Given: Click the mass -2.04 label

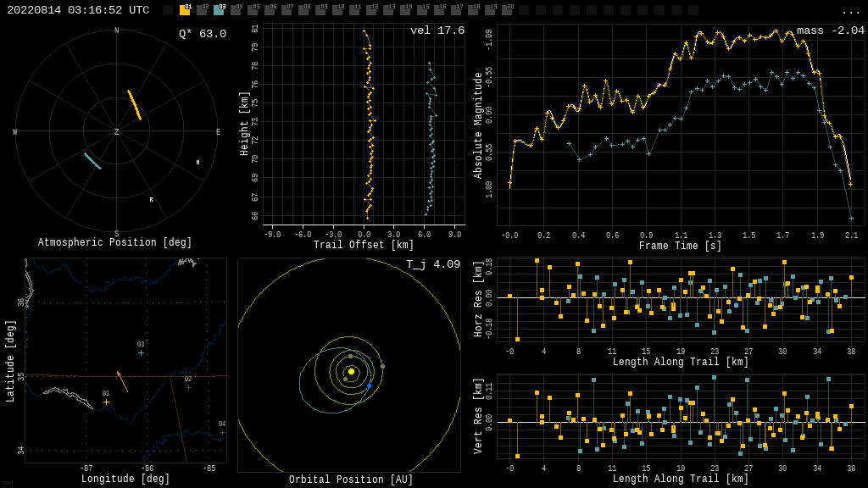Looking at the screenshot, I should tap(830, 30).
